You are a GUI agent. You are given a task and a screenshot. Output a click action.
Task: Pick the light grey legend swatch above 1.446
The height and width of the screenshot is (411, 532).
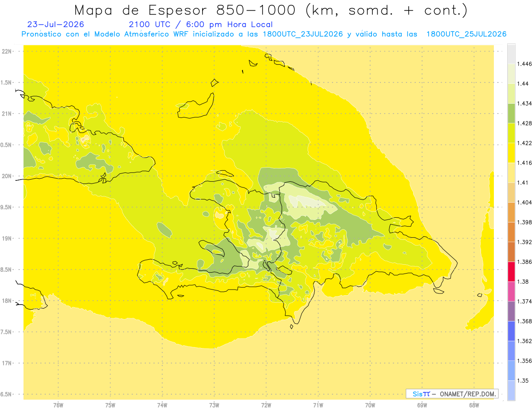(511, 54)
